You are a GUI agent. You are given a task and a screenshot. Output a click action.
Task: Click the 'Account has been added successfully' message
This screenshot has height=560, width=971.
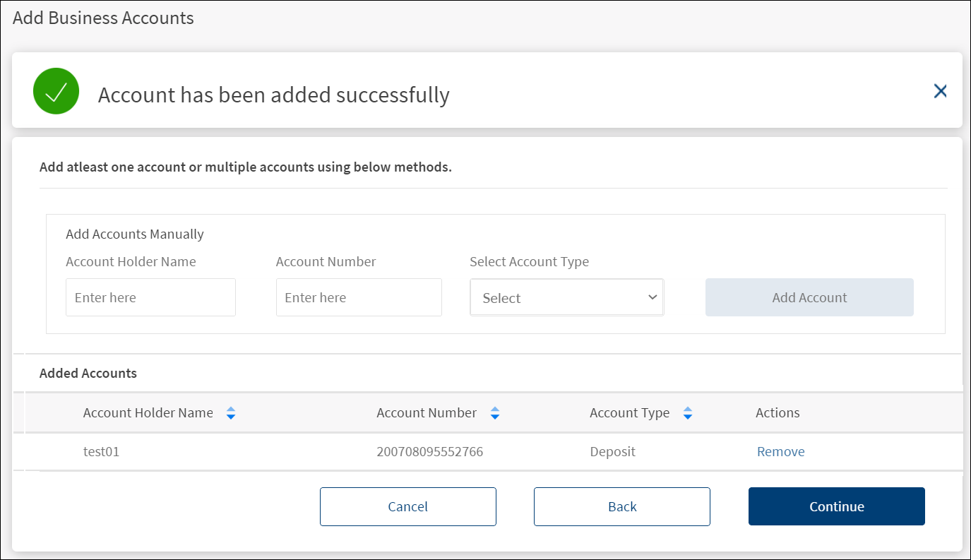[x=273, y=95]
